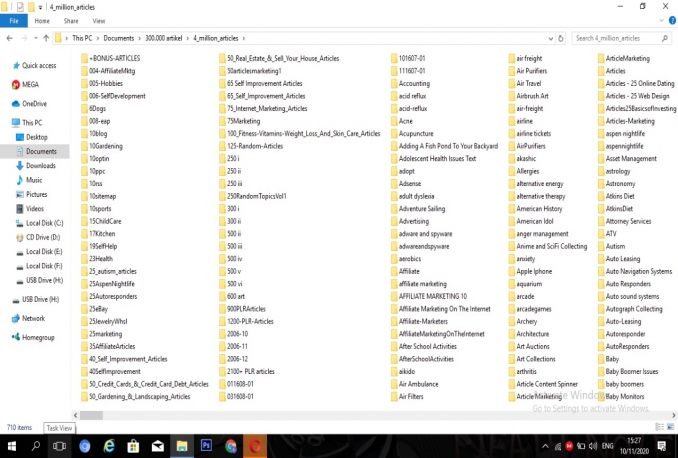The width and height of the screenshot is (678, 458).
Task: Click the 300.000 artikel breadcrumb
Action: click(164, 38)
